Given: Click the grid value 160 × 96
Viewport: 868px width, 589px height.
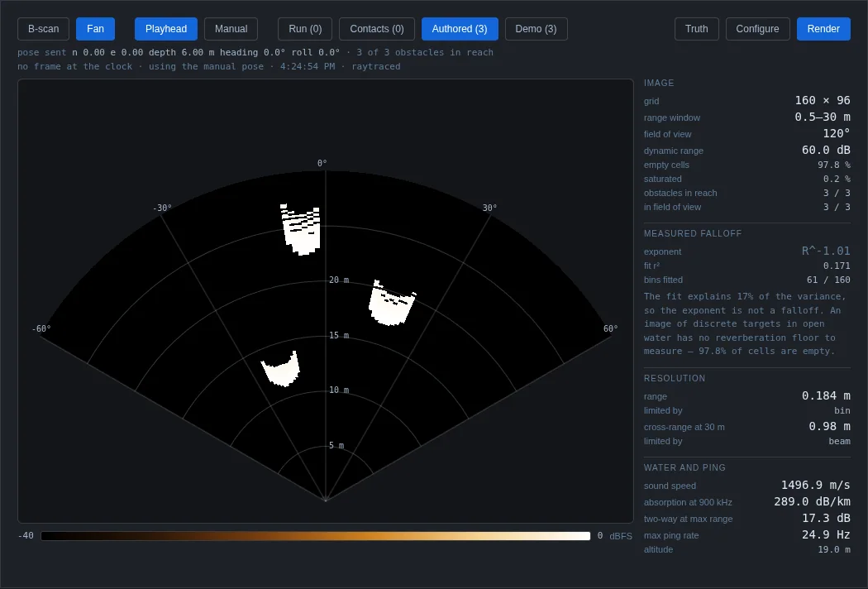Looking at the screenshot, I should point(822,100).
